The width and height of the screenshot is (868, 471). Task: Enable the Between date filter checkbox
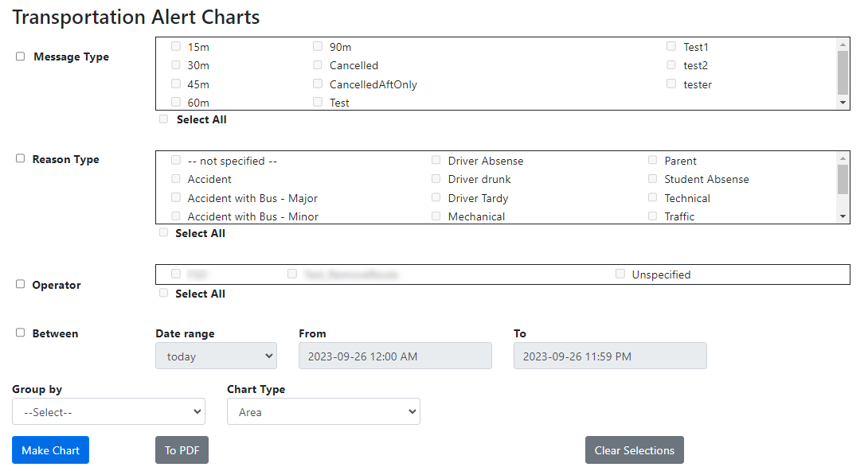21,333
